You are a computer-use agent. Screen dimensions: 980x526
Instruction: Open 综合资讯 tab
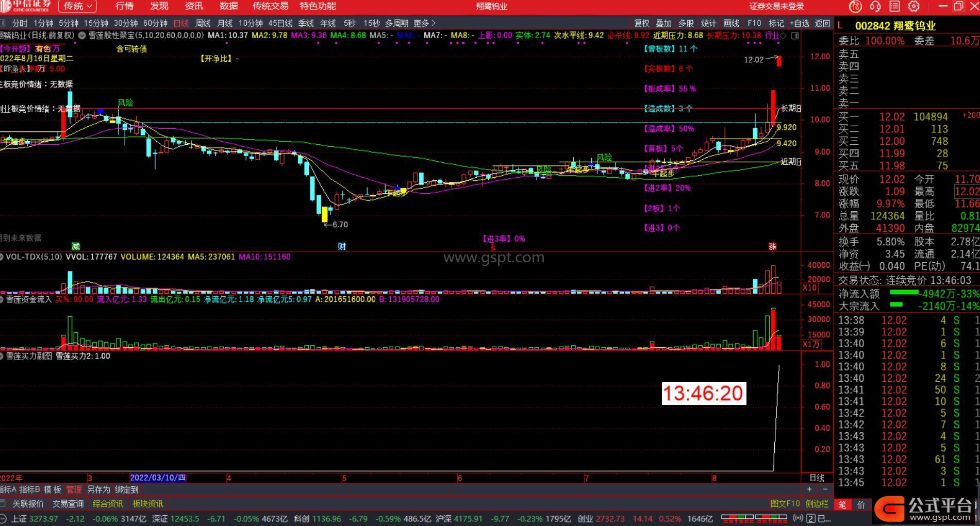[x=108, y=503]
